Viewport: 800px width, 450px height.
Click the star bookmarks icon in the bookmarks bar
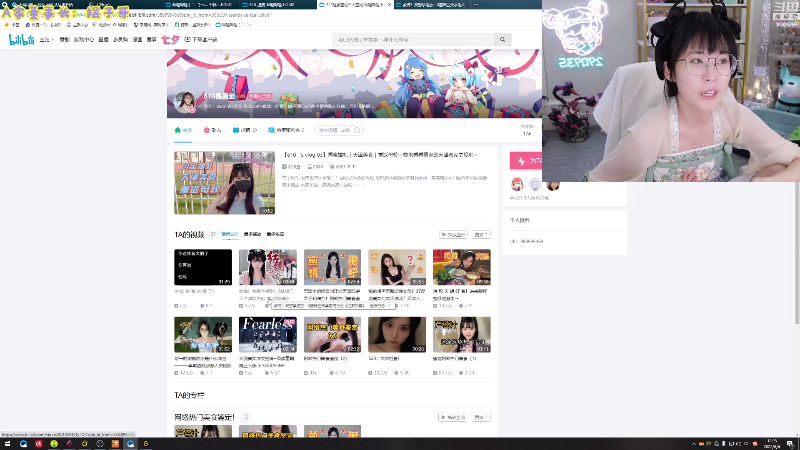click(x=7, y=24)
